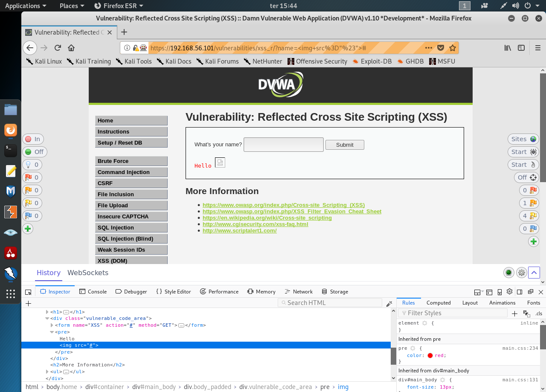
Task: Open DevTools in a separate window
Action: tap(530, 292)
